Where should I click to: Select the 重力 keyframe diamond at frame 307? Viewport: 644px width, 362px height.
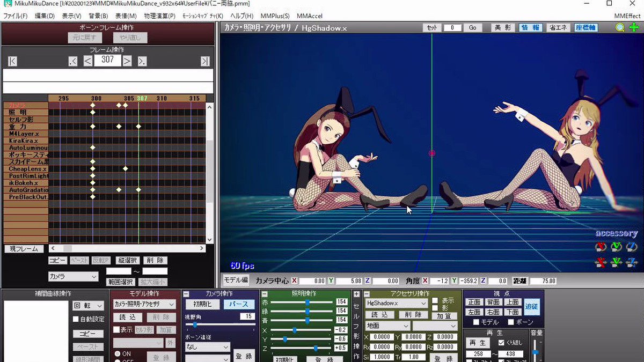click(138, 127)
